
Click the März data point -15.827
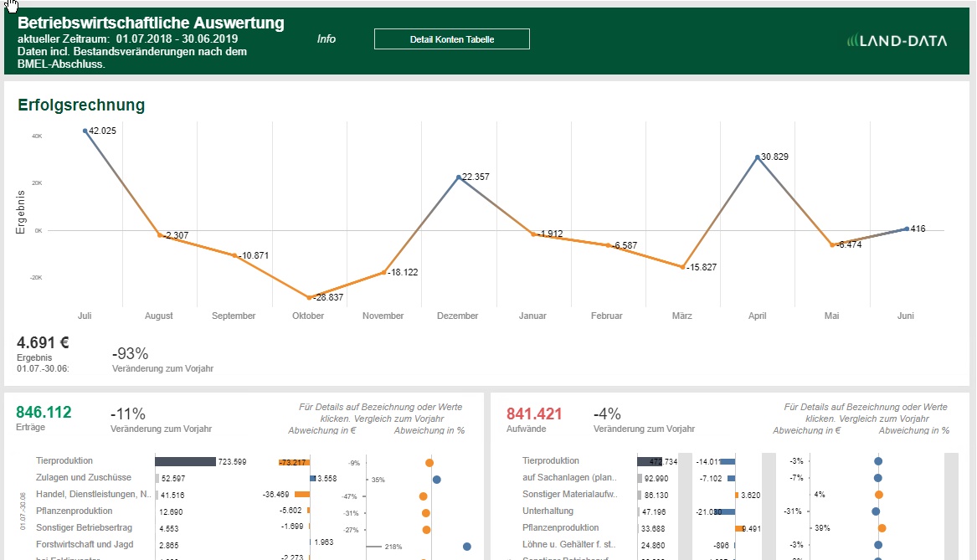[682, 267]
